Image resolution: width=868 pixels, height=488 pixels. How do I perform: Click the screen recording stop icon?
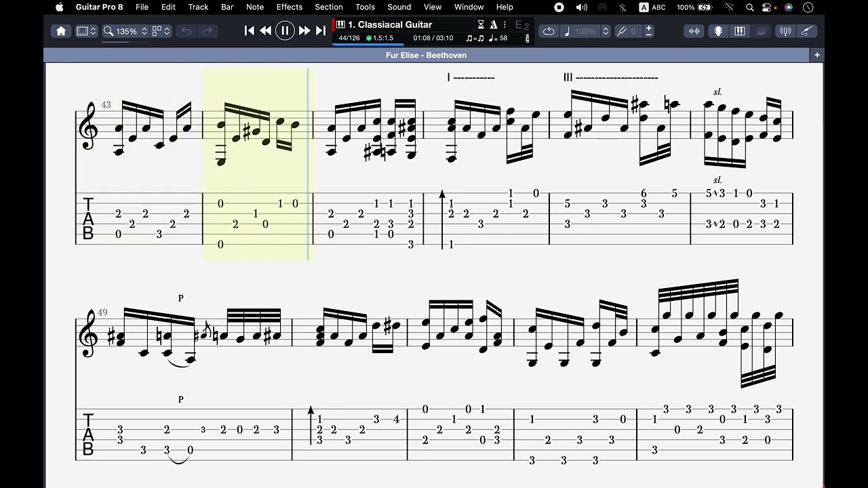559,7
